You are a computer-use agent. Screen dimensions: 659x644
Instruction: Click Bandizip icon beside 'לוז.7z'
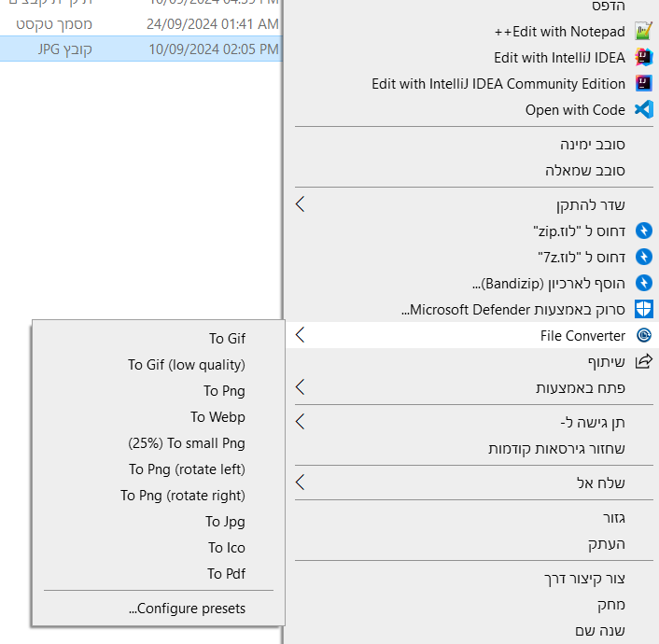pos(643,256)
